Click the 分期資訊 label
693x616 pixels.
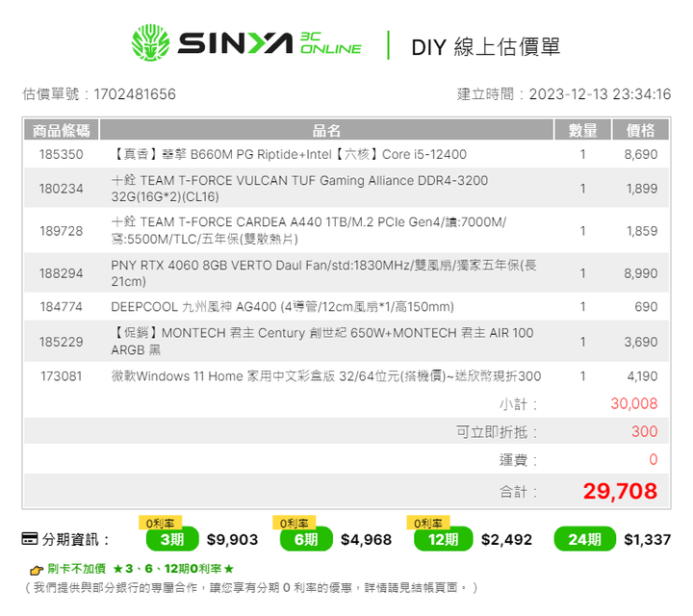75,540
